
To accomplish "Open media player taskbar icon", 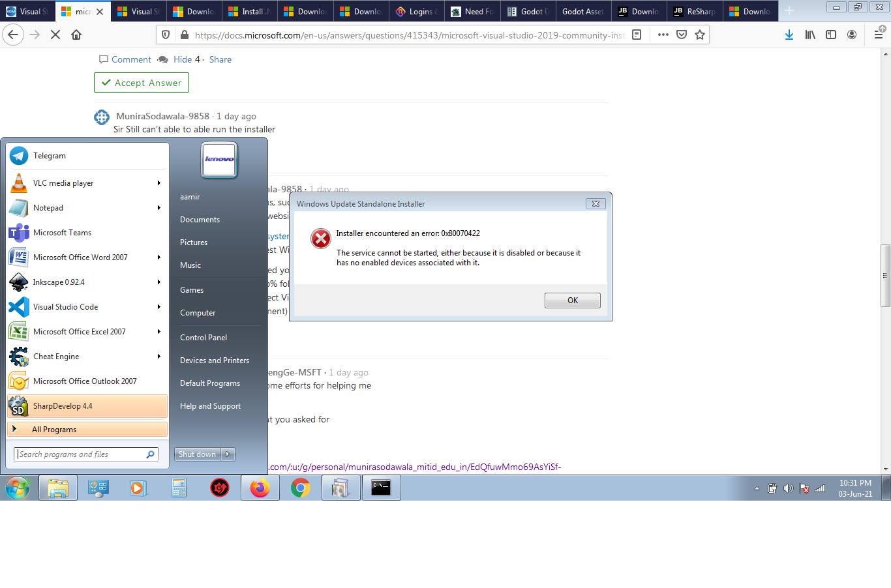I will click(x=138, y=488).
